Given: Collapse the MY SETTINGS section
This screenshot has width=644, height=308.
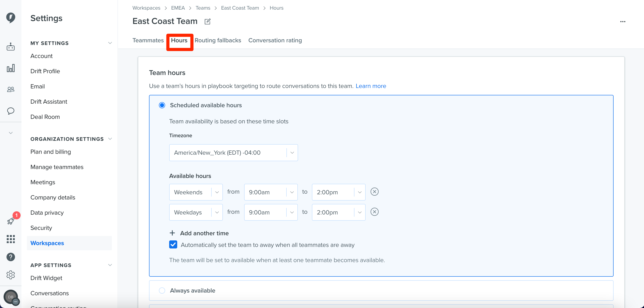Looking at the screenshot, I should click(110, 43).
